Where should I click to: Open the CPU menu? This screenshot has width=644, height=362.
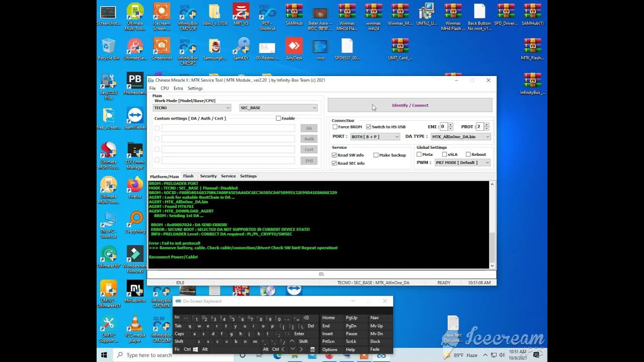[165, 88]
